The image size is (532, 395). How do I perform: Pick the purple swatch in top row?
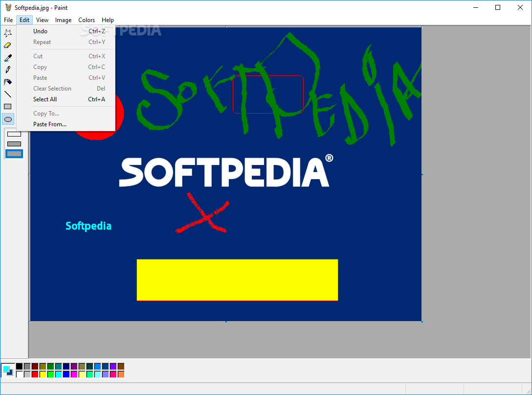coord(74,366)
